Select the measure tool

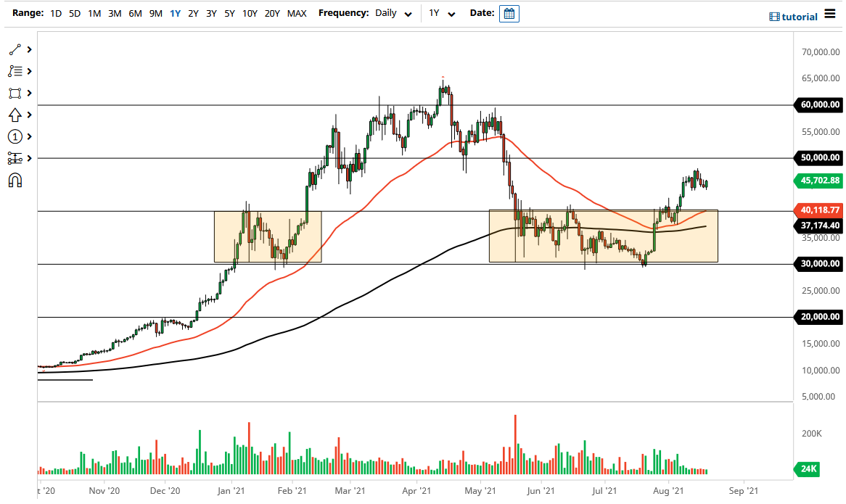tap(13, 158)
